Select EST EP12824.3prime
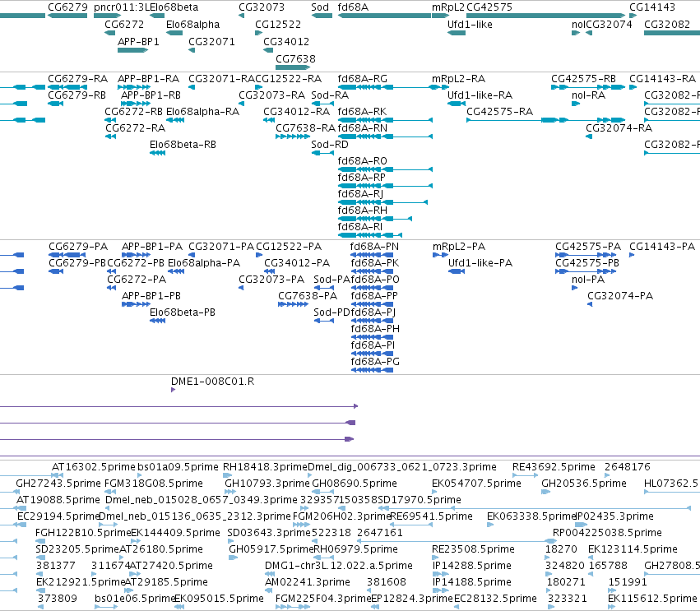 pos(411,599)
